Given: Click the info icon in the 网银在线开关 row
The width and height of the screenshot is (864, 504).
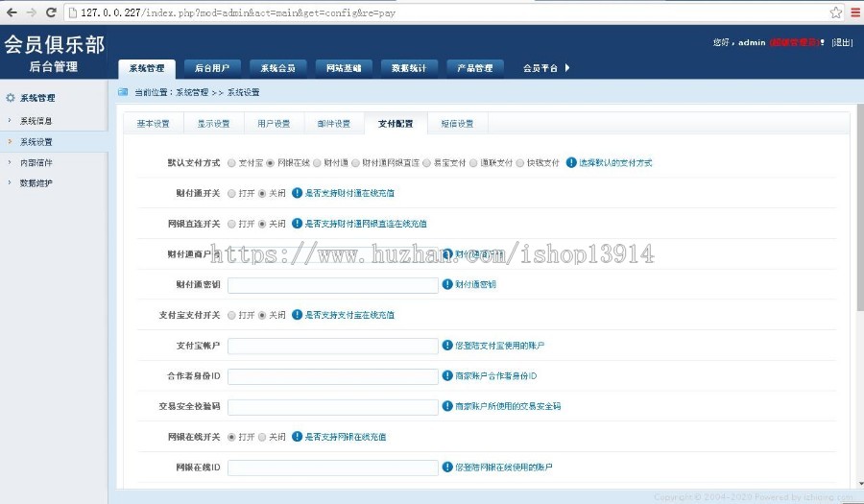Looking at the screenshot, I should (x=297, y=436).
